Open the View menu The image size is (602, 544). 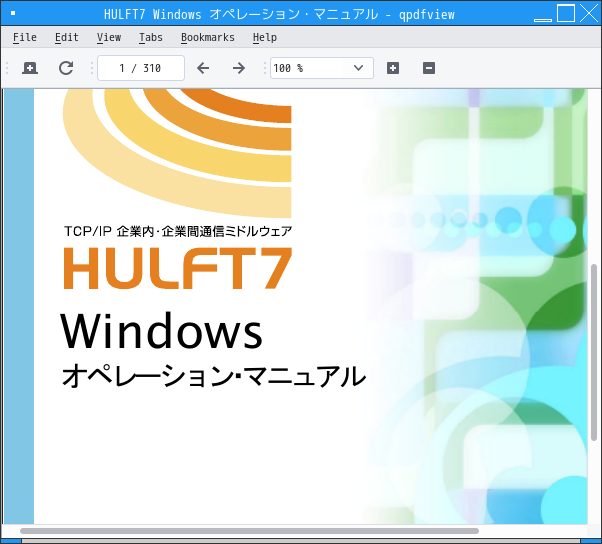(x=109, y=37)
